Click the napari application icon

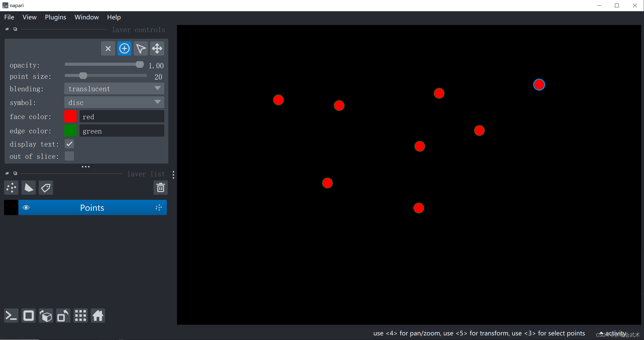point(5,5)
